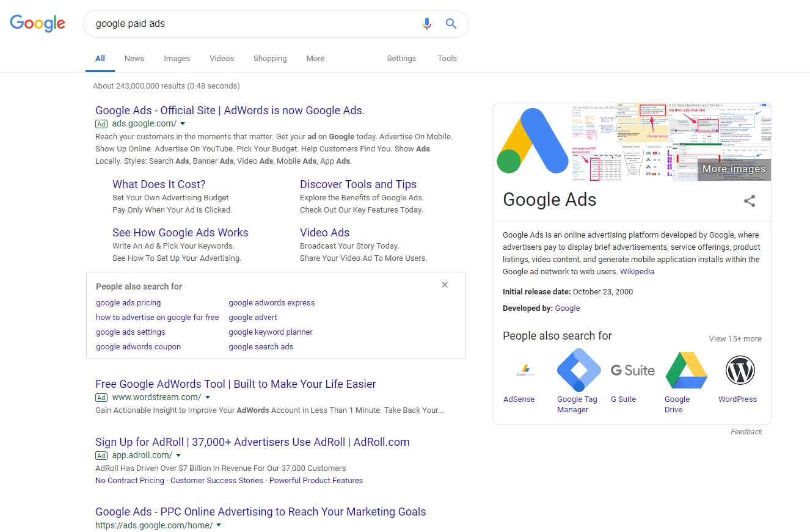810x532 pixels.
Task: Select the All results tab
Action: tap(100, 59)
